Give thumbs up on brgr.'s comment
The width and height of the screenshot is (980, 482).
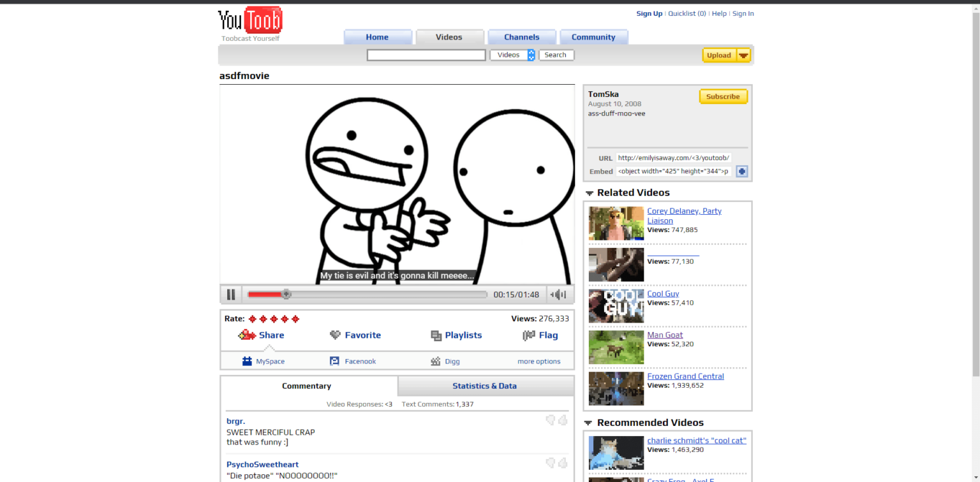[x=563, y=420]
